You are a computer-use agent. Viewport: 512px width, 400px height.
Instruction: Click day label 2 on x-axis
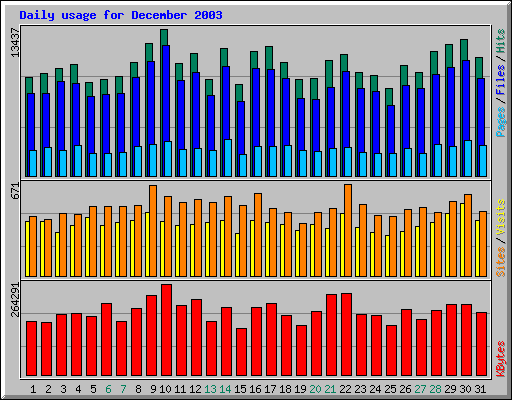click(48, 389)
